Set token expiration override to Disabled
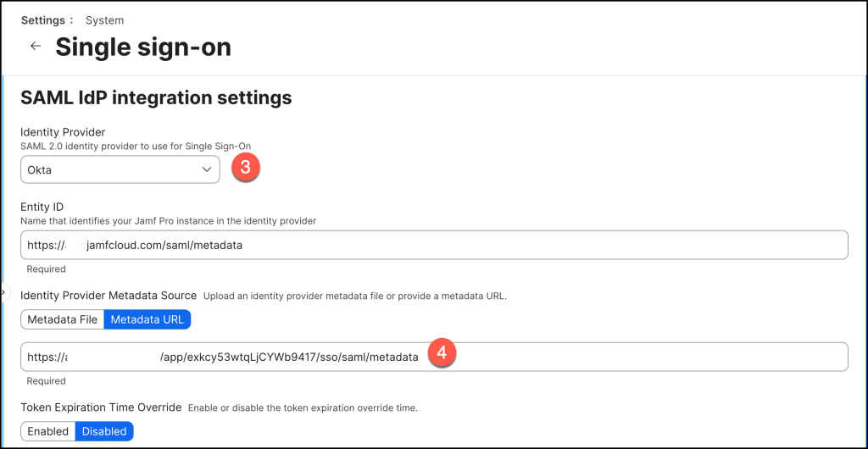 (x=104, y=431)
